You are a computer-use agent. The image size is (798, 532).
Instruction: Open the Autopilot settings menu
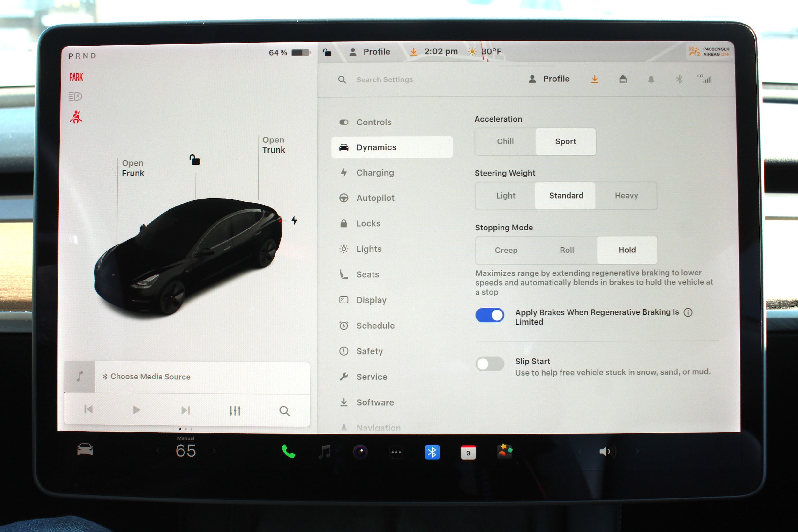[375, 198]
